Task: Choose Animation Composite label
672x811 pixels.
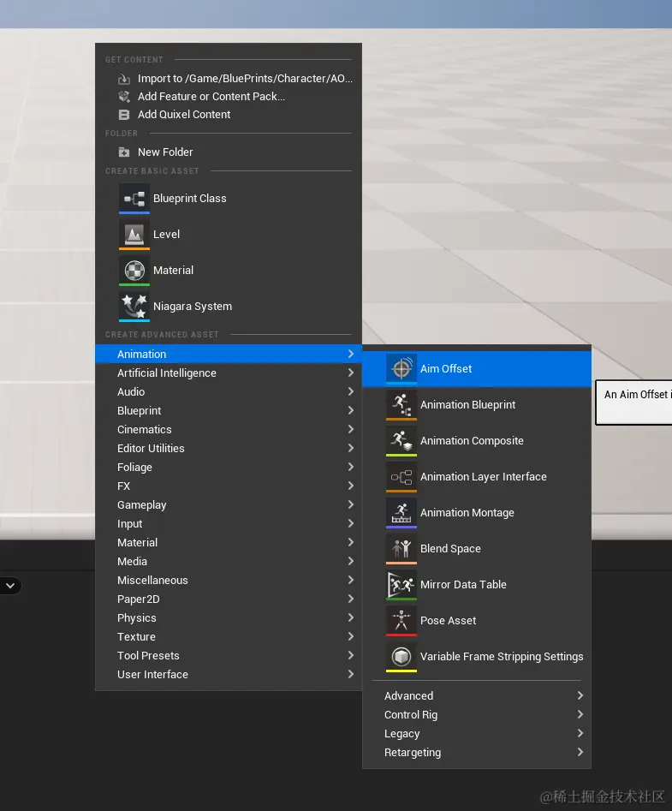Action: [x=472, y=441]
